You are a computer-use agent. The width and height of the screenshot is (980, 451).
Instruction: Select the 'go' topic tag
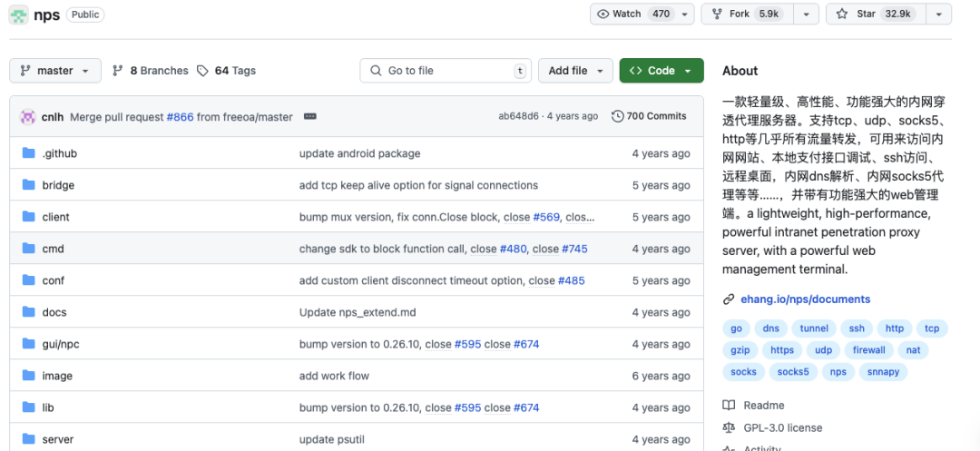736,328
